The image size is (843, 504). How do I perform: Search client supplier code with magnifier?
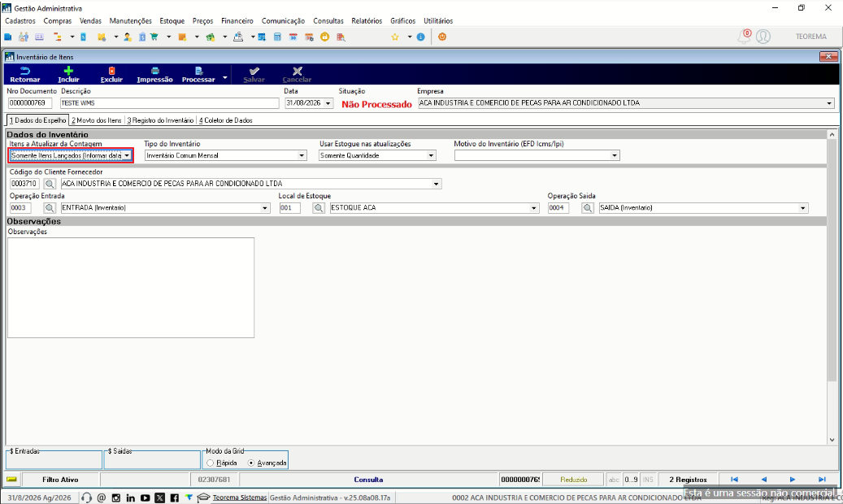[50, 184]
